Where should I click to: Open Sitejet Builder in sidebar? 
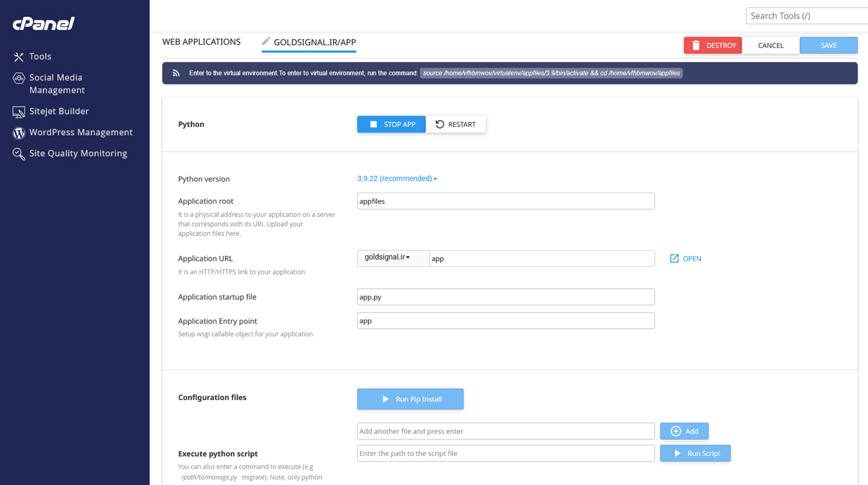click(59, 111)
